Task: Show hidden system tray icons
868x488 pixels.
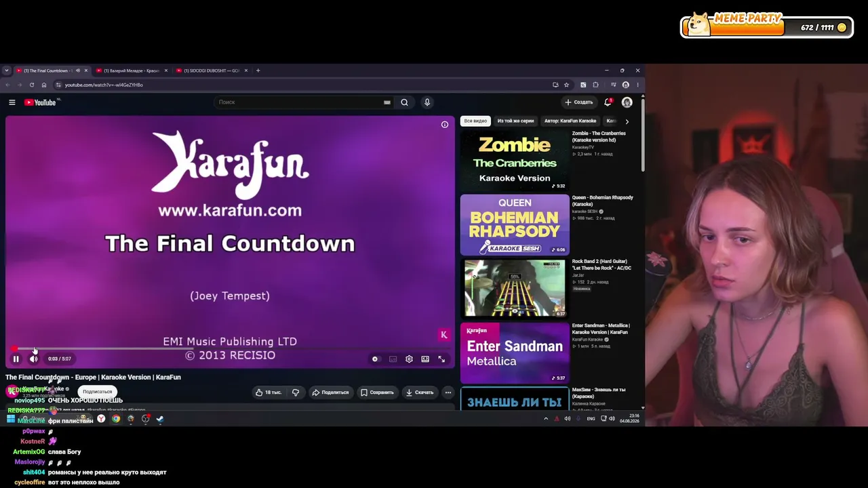Action: [546, 419]
